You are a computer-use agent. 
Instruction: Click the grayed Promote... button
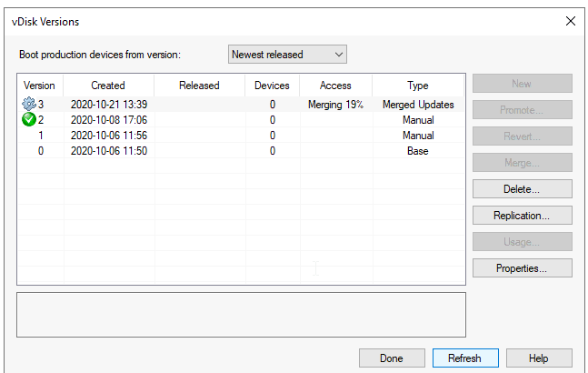point(522,109)
